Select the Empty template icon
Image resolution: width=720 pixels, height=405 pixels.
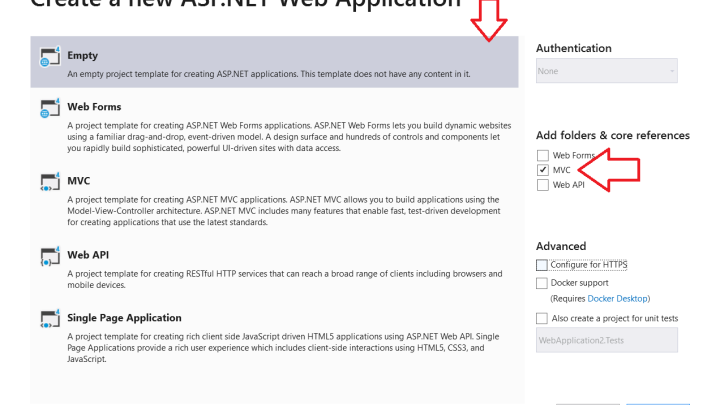tap(50, 56)
